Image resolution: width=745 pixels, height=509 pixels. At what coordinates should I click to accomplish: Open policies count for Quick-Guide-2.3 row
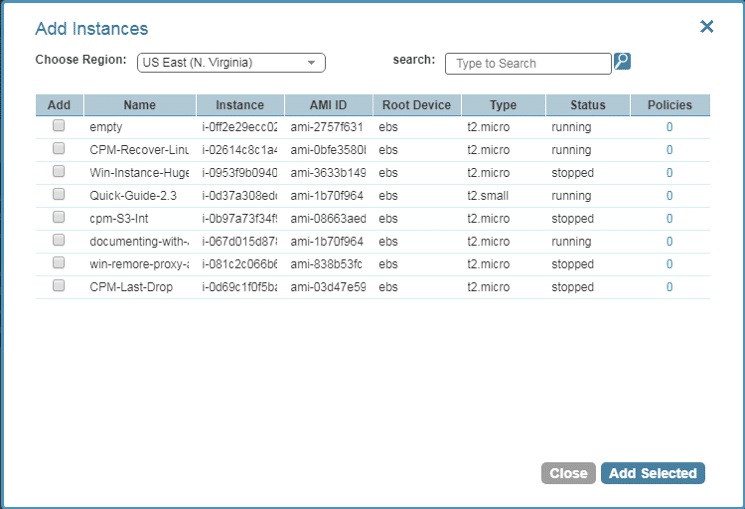click(669, 196)
